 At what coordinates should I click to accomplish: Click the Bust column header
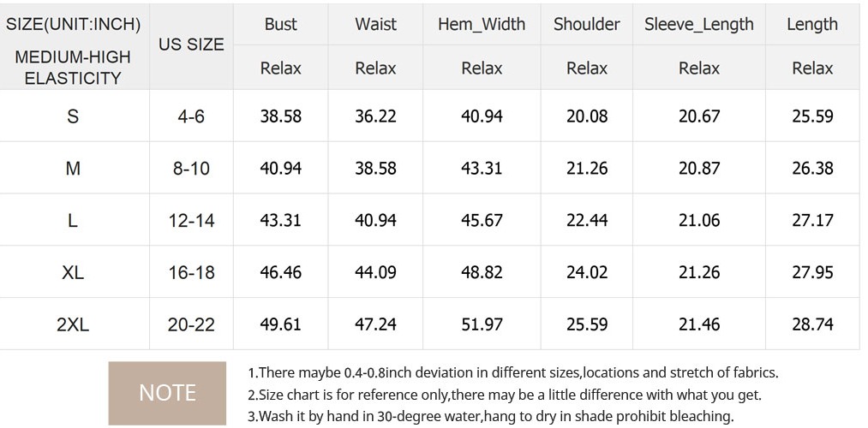(280, 24)
